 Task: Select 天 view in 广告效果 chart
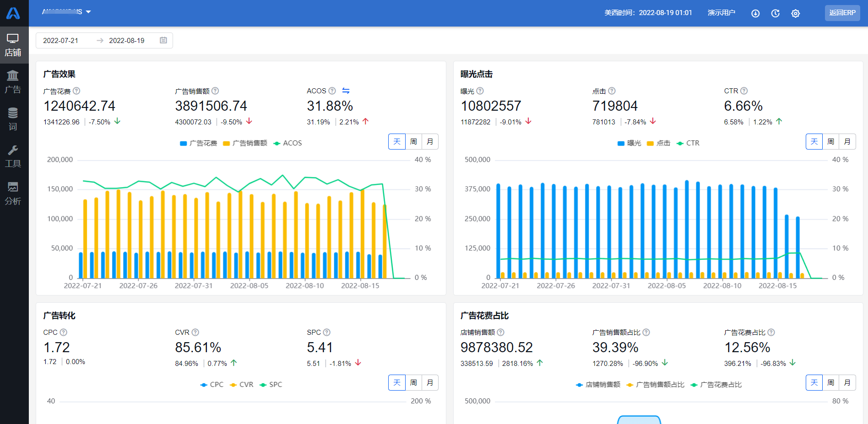coord(397,142)
